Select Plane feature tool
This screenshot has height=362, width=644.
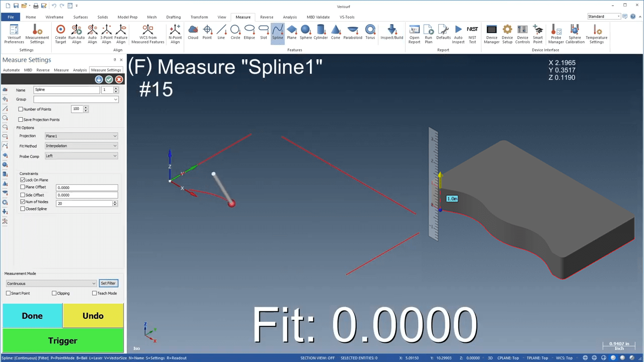[292, 32]
